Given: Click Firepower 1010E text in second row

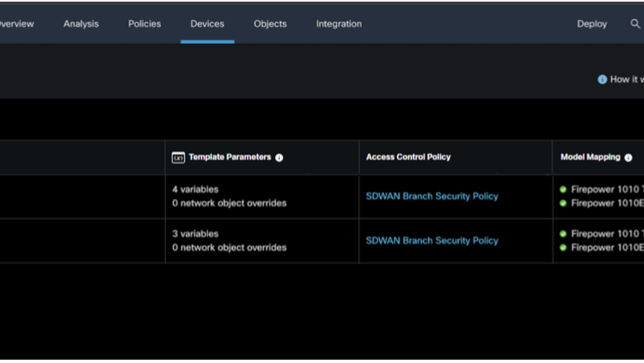Looking at the screenshot, I should [x=608, y=247].
